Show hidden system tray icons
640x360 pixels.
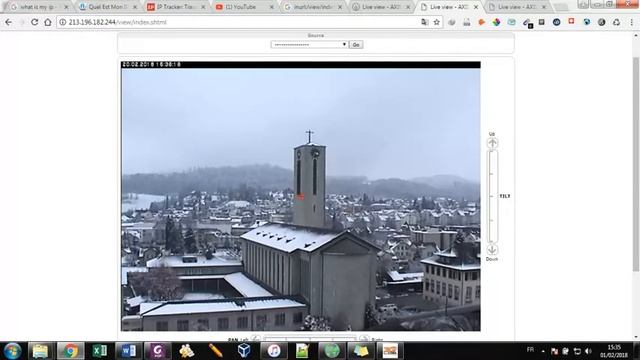point(543,351)
